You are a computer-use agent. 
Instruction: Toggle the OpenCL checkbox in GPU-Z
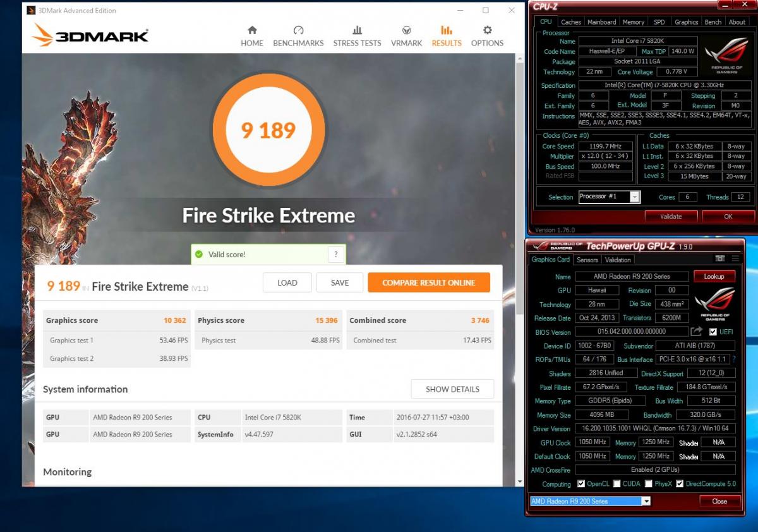point(581,484)
